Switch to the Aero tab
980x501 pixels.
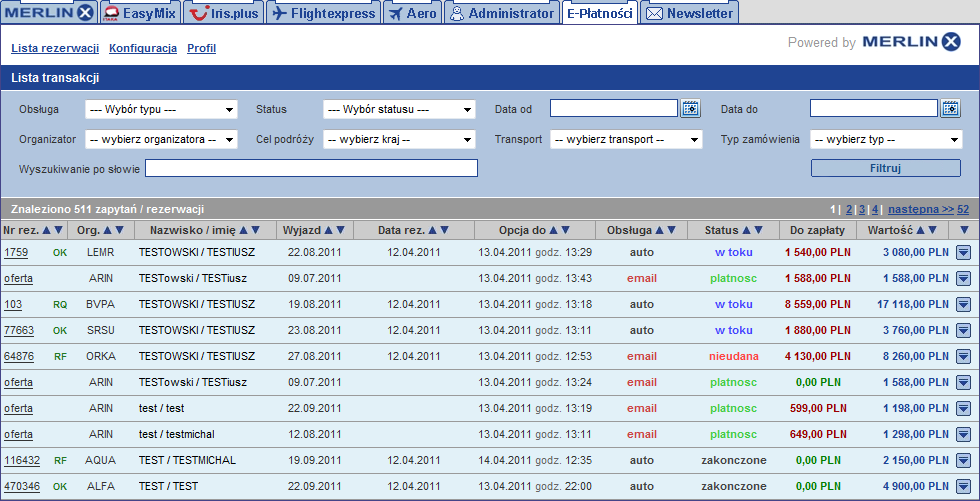[x=412, y=12]
